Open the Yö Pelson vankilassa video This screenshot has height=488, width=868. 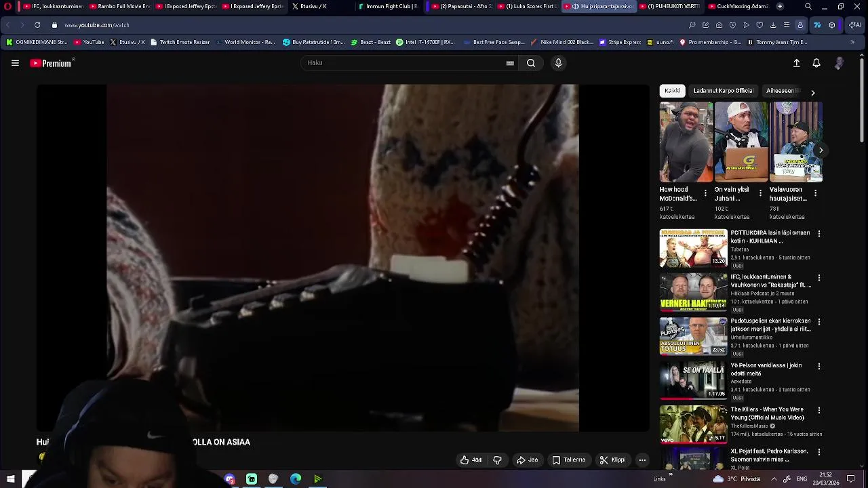(x=693, y=380)
